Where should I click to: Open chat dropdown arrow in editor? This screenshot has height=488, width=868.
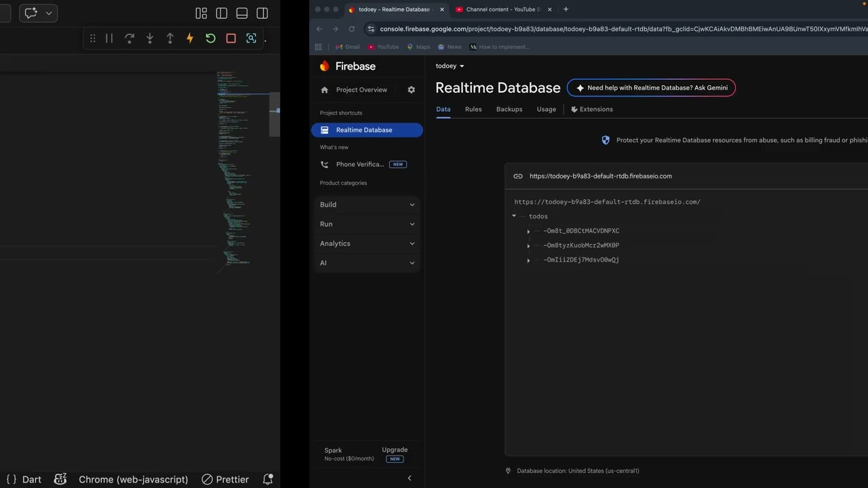pos(49,13)
